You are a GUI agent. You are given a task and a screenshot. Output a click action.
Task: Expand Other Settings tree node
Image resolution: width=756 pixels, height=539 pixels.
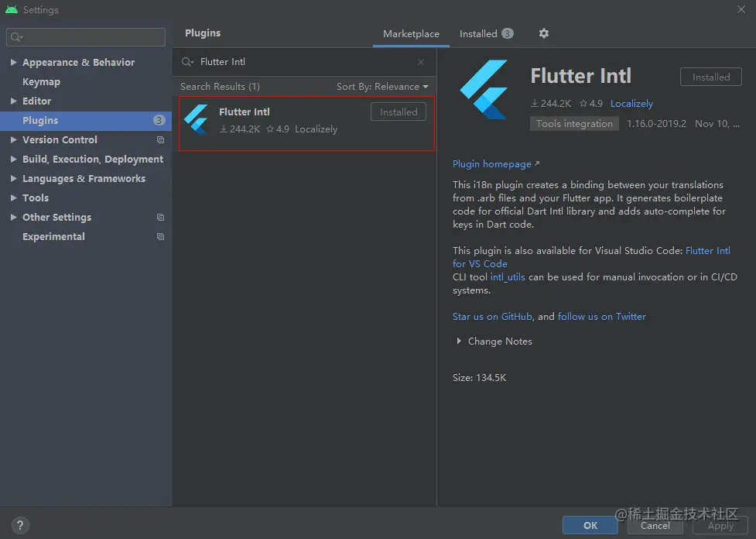pos(13,217)
